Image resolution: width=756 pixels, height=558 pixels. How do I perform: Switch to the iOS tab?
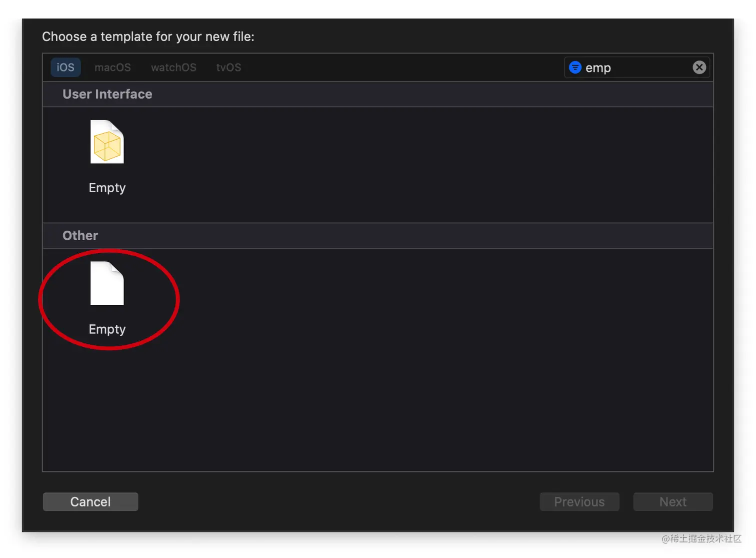pyautogui.click(x=65, y=68)
